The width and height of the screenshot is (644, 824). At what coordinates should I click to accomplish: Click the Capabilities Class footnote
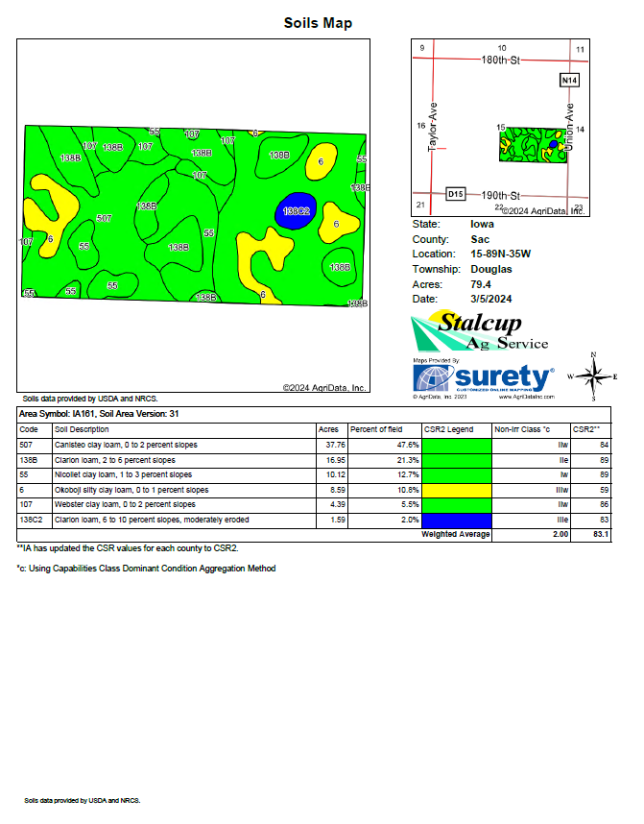pyautogui.click(x=146, y=569)
